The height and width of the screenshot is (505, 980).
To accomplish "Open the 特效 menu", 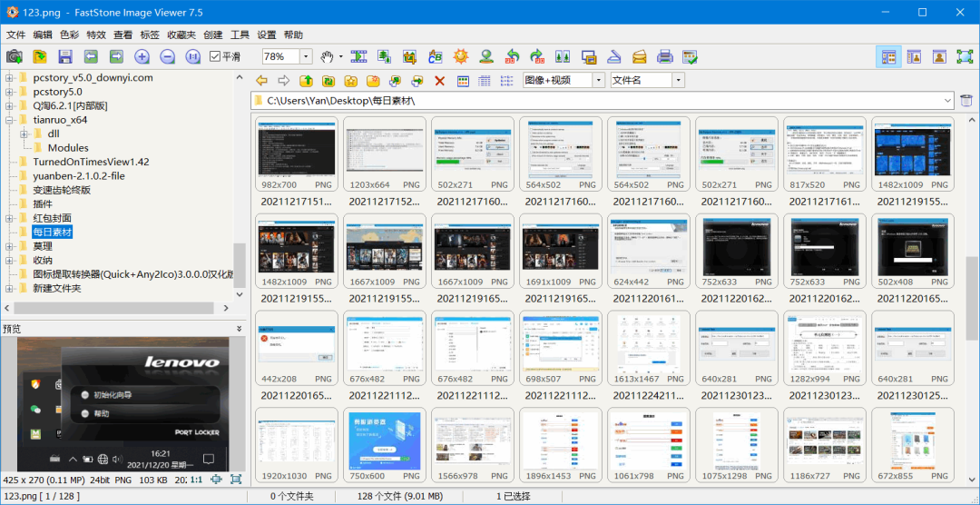I will tap(96, 35).
